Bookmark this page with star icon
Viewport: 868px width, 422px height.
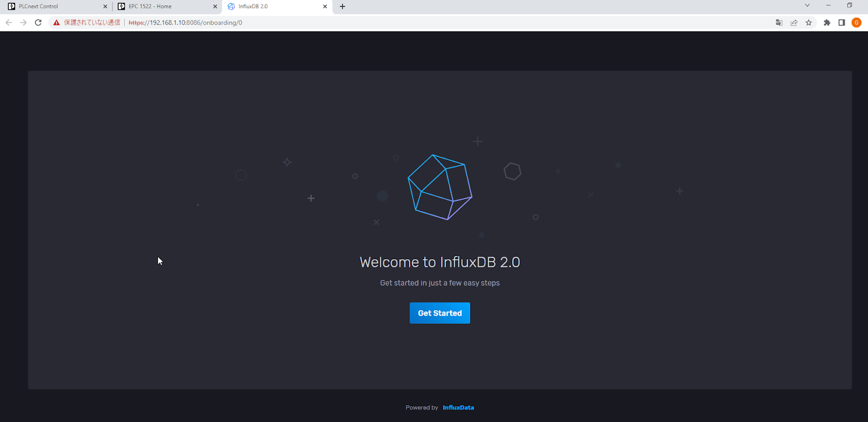pyautogui.click(x=809, y=23)
